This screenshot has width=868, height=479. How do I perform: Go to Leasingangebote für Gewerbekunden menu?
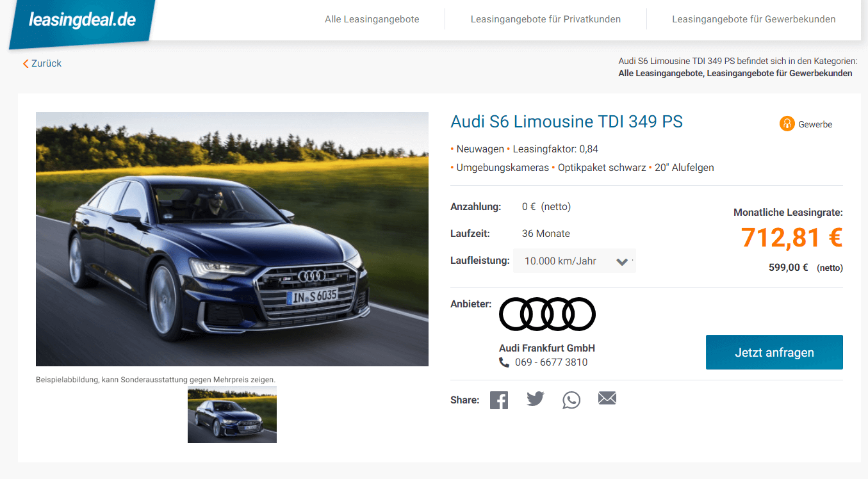coord(754,19)
